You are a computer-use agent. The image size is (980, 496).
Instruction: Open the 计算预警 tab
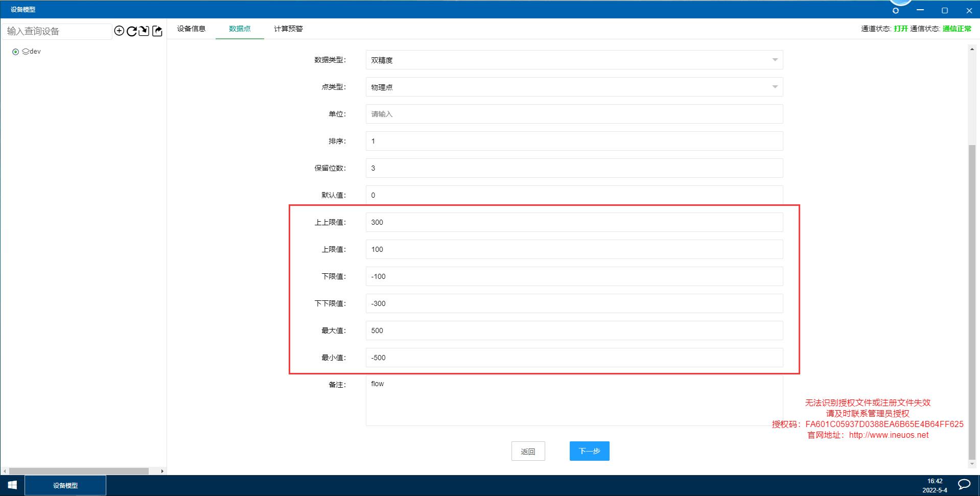(x=288, y=29)
